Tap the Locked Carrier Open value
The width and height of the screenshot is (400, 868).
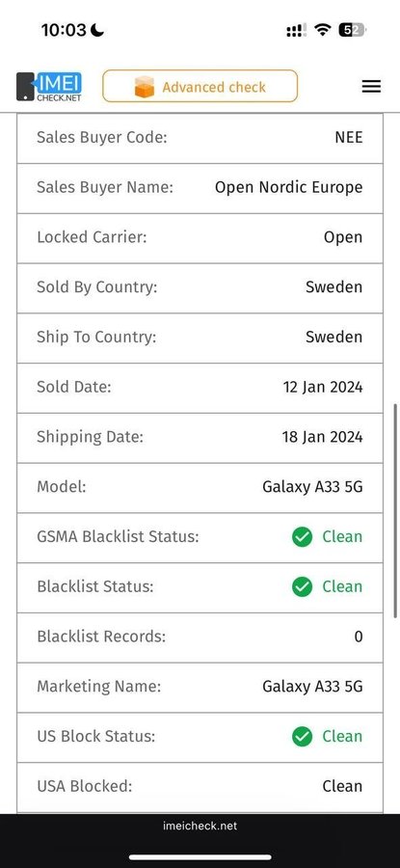click(x=343, y=237)
